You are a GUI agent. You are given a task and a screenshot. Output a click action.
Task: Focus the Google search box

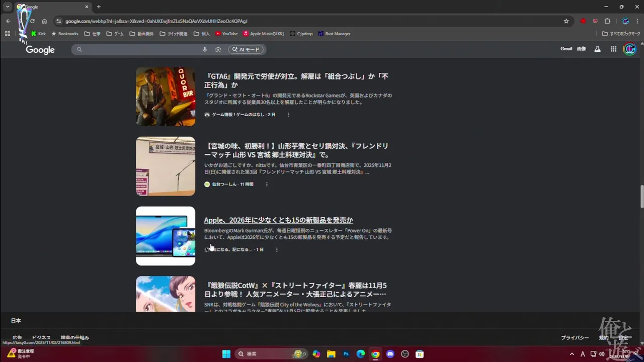[141, 49]
